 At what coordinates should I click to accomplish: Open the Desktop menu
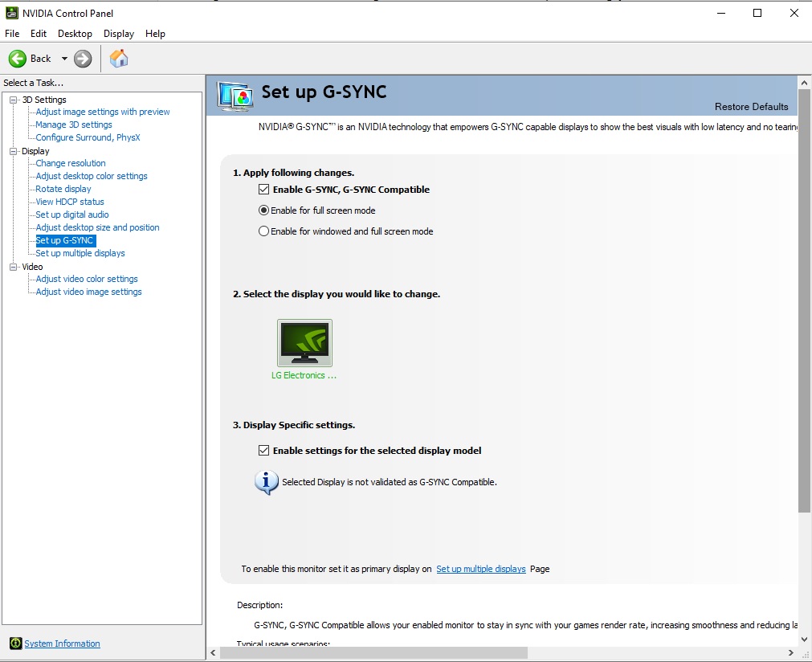pyautogui.click(x=75, y=34)
